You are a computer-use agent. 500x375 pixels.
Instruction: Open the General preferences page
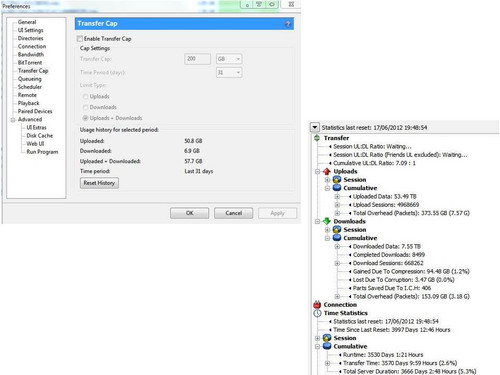point(27,22)
